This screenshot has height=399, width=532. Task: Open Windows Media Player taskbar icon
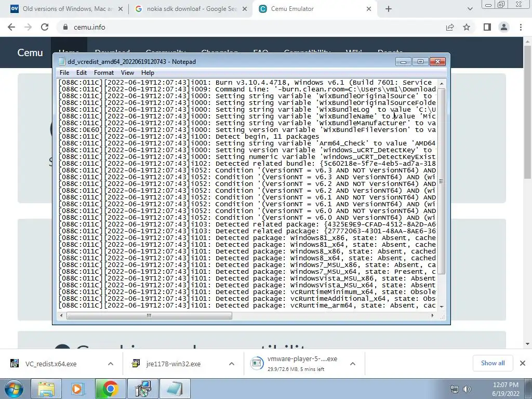tap(77, 389)
